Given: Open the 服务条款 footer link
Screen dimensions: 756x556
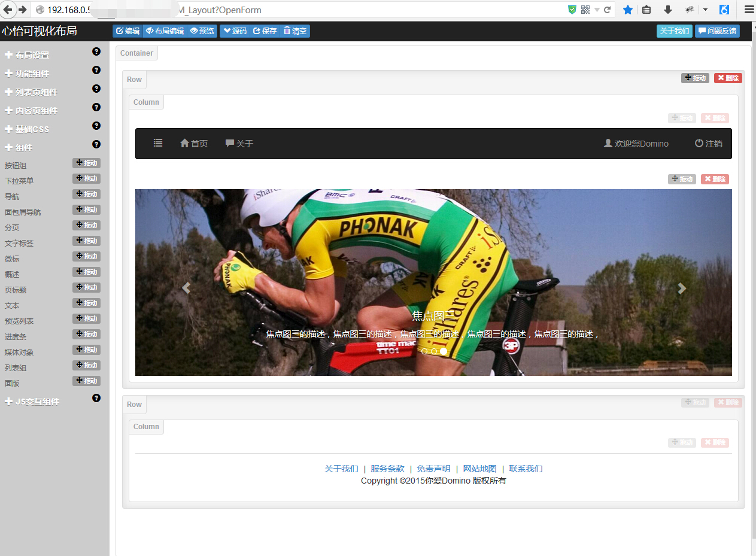Looking at the screenshot, I should (387, 469).
